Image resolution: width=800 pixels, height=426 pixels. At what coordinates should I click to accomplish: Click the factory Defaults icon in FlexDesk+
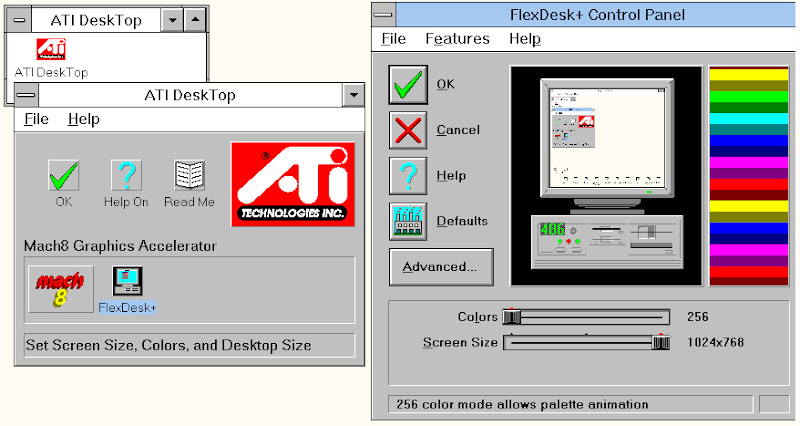[x=408, y=221]
